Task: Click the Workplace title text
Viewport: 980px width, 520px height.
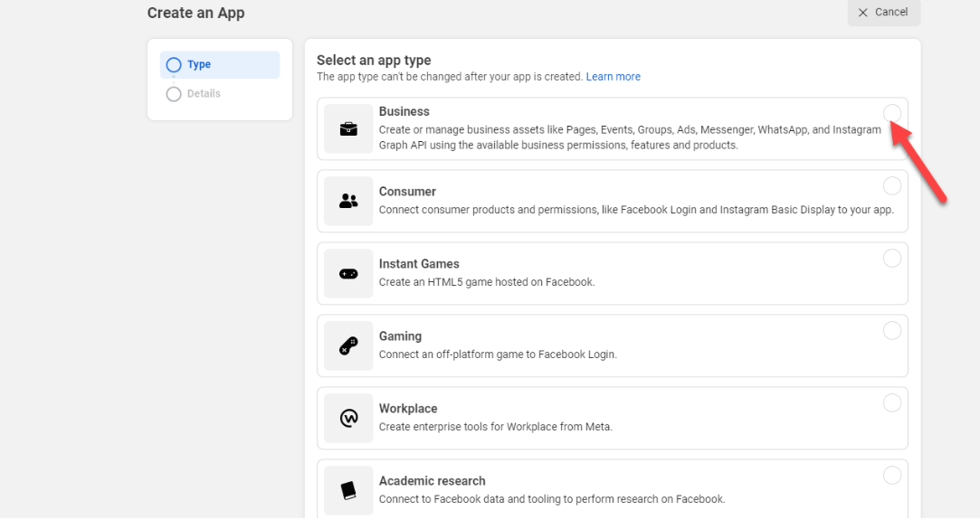Action: click(408, 409)
